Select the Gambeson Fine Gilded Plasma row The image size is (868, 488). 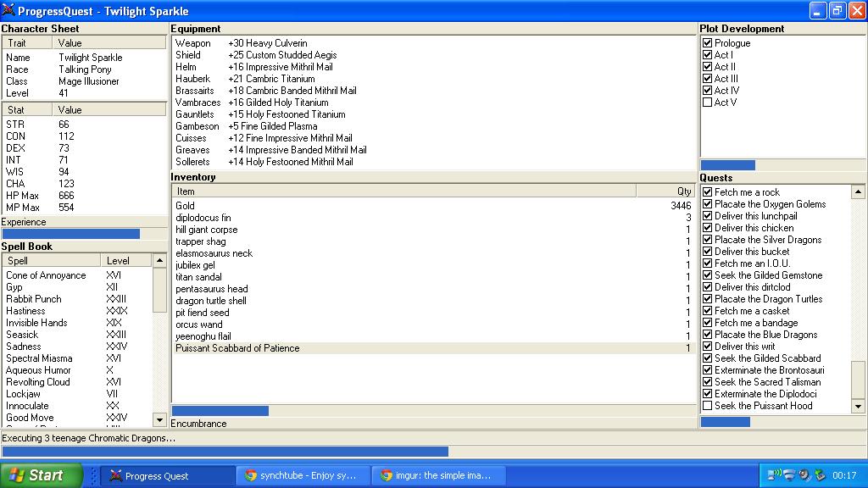coord(433,126)
